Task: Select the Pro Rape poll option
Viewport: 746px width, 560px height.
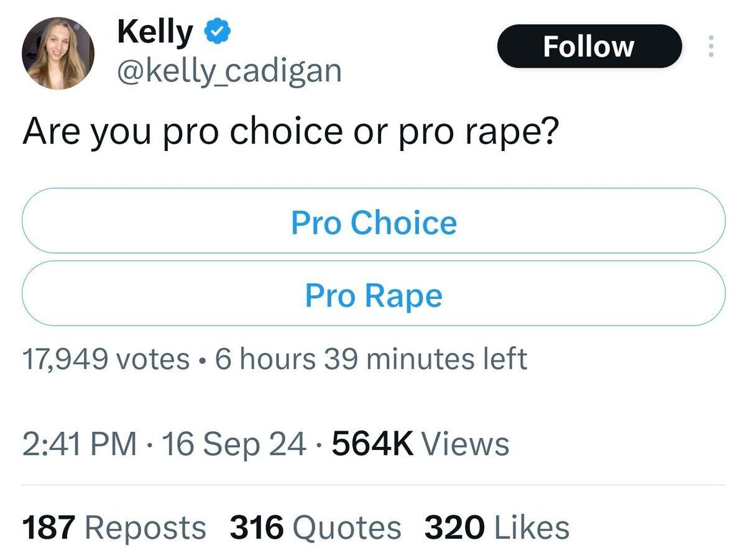Action: tap(374, 294)
